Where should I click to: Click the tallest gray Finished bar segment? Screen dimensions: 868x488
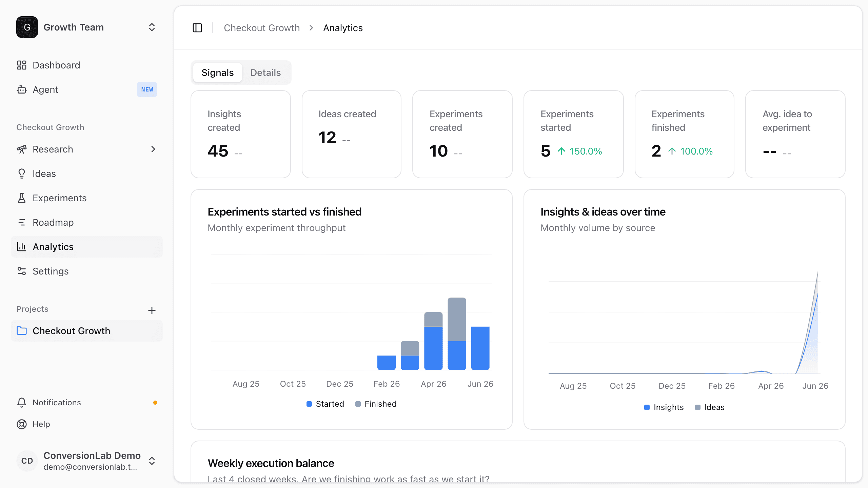point(457,319)
